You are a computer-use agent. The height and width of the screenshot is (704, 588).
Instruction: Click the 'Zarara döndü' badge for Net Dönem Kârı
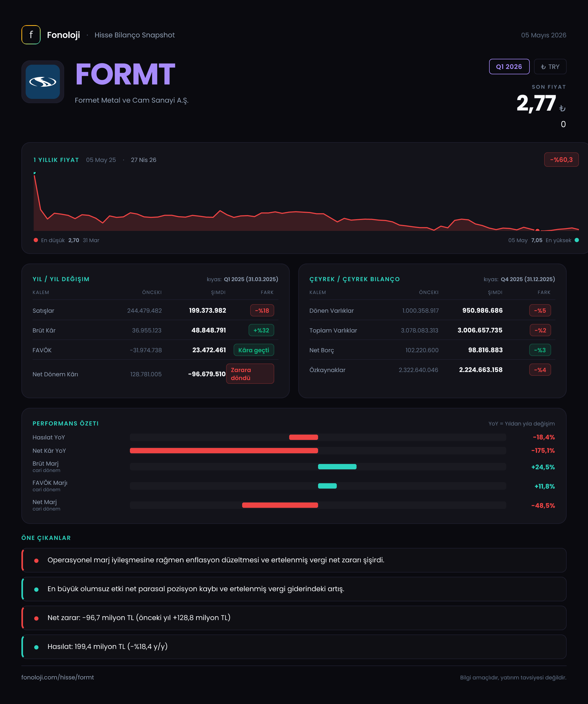click(250, 374)
